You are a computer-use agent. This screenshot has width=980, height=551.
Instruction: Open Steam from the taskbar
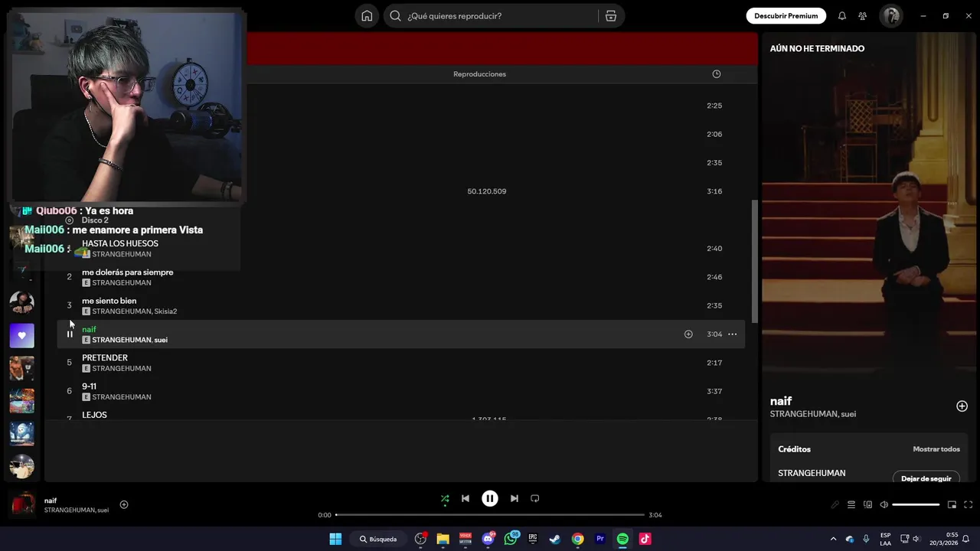click(555, 539)
